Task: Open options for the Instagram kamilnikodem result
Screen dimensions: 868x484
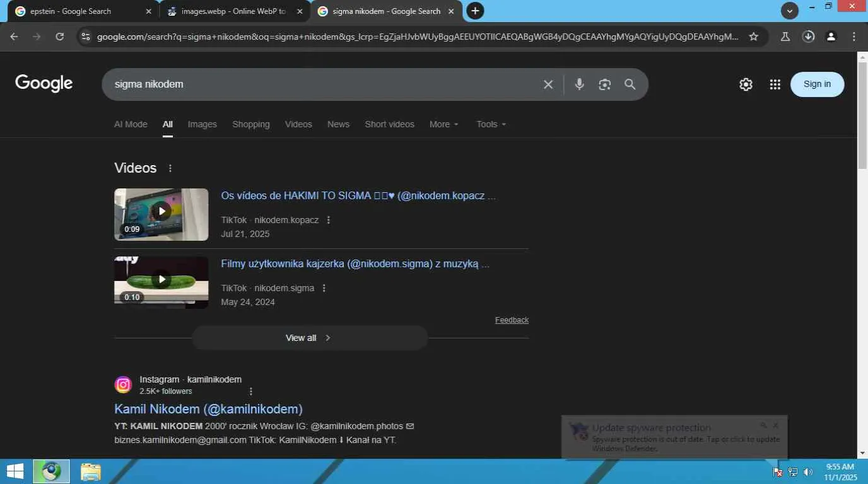Action: [x=250, y=391]
